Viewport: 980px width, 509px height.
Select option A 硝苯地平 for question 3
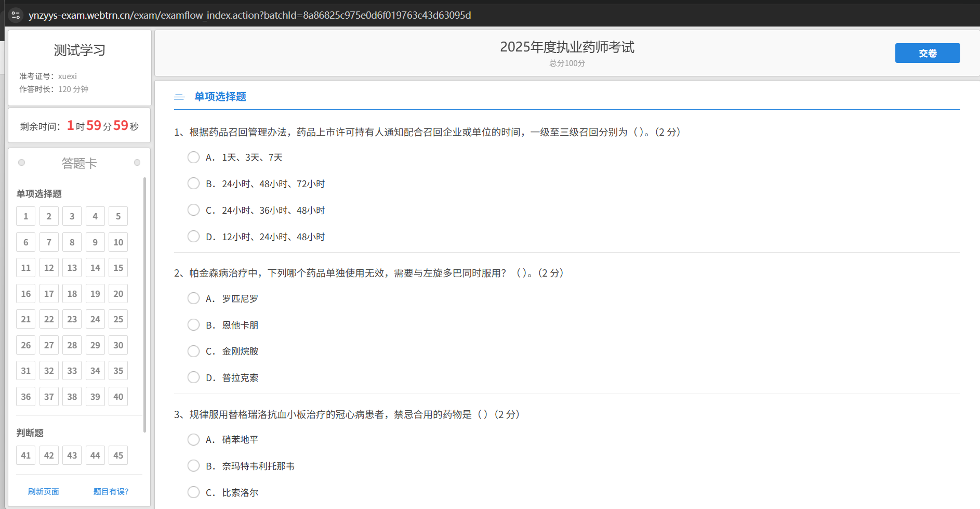coord(193,439)
